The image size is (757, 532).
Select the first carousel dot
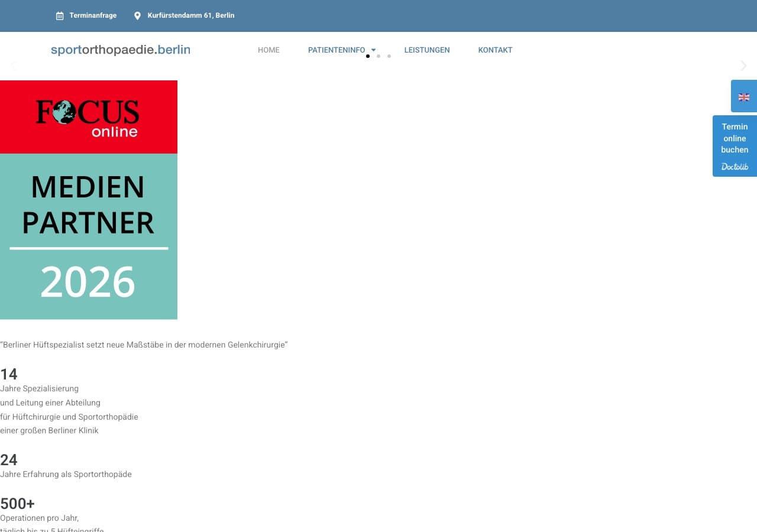(368, 56)
